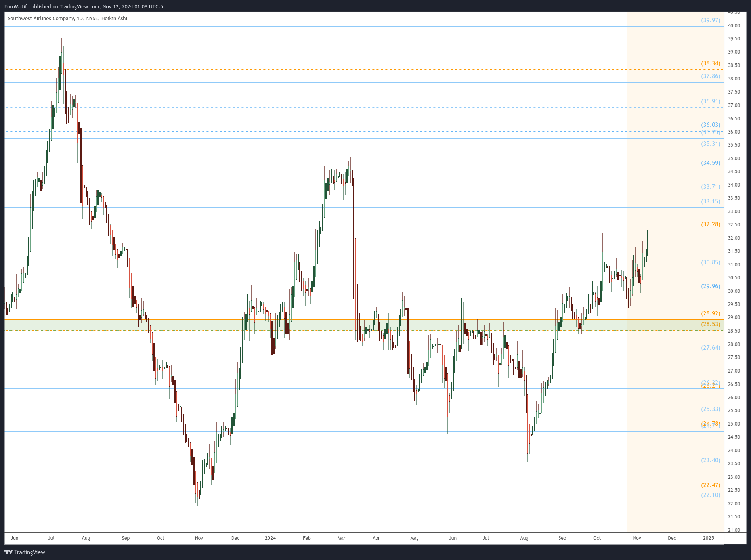Image resolution: width=751 pixels, height=560 pixels.
Task: Click the 21.50 price axis tick
Action: (x=734, y=517)
